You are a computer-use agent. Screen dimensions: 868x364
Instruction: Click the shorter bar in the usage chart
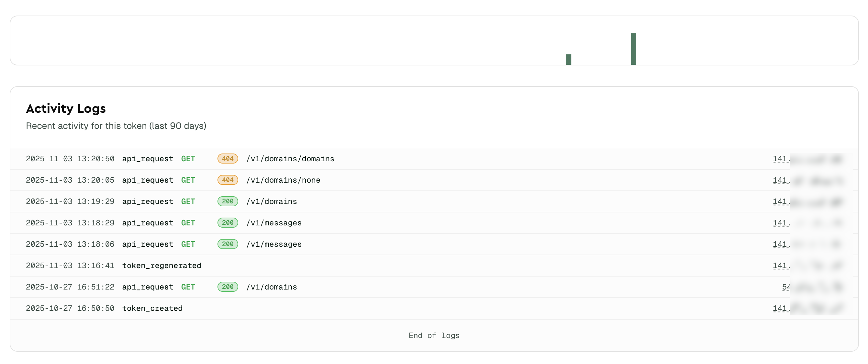coord(569,58)
